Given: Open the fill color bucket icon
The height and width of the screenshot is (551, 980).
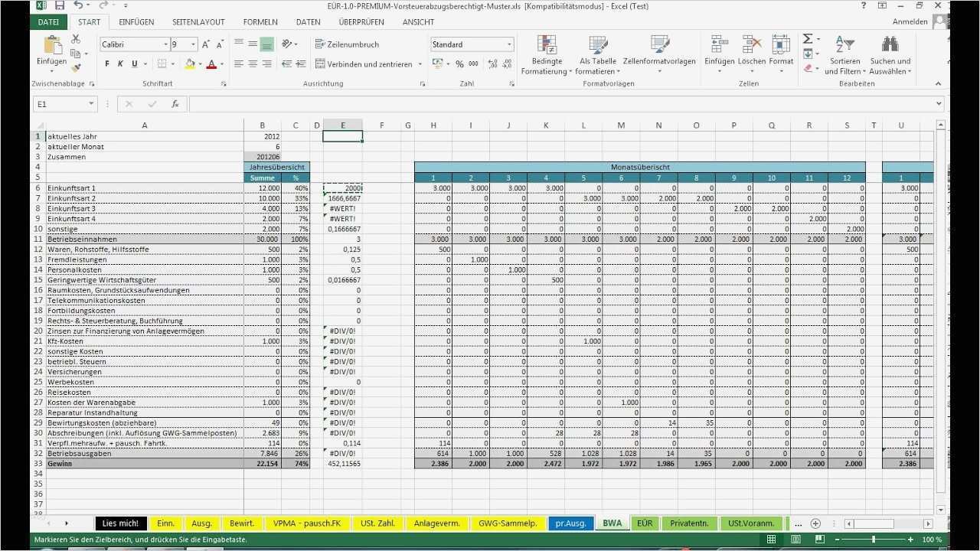Looking at the screenshot, I should pos(188,64).
